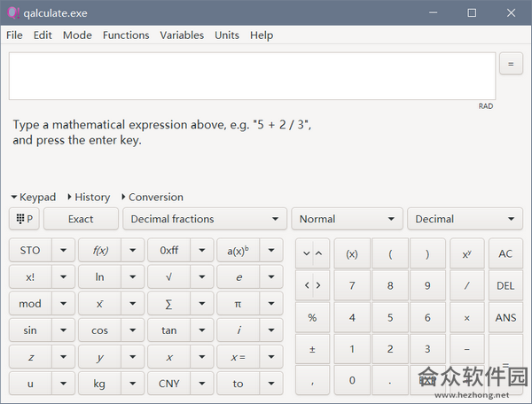The image size is (532, 404).
Task: Click the sin button
Action: [x=30, y=330]
